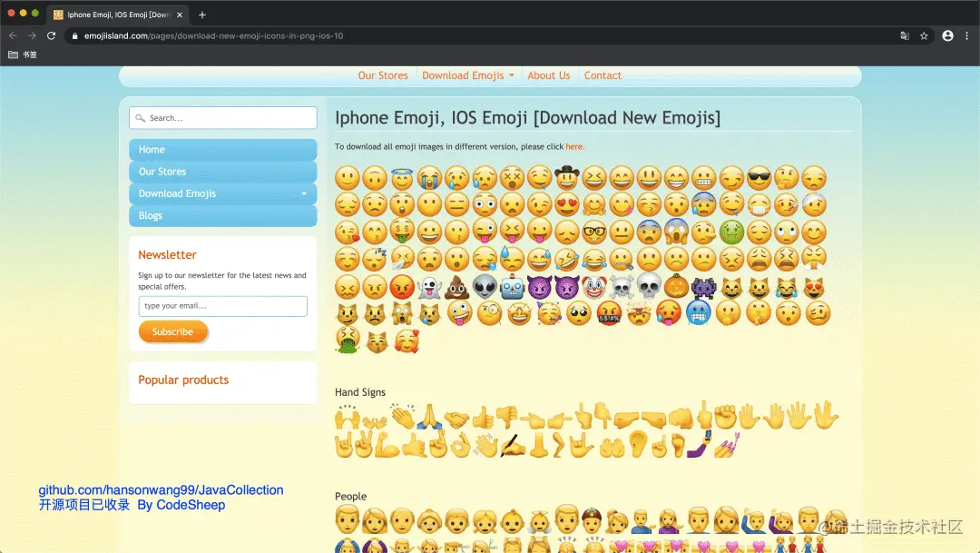Image resolution: width=980 pixels, height=553 pixels.
Task: Click the Subscribe button
Action: [172, 331]
